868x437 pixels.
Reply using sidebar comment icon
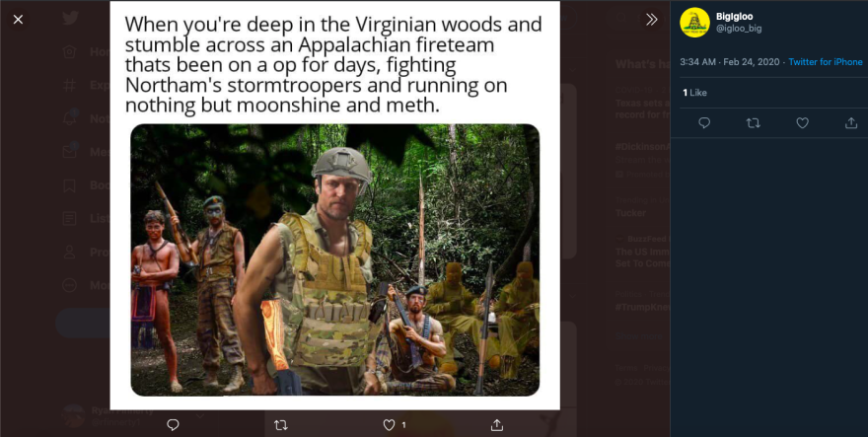(x=704, y=123)
